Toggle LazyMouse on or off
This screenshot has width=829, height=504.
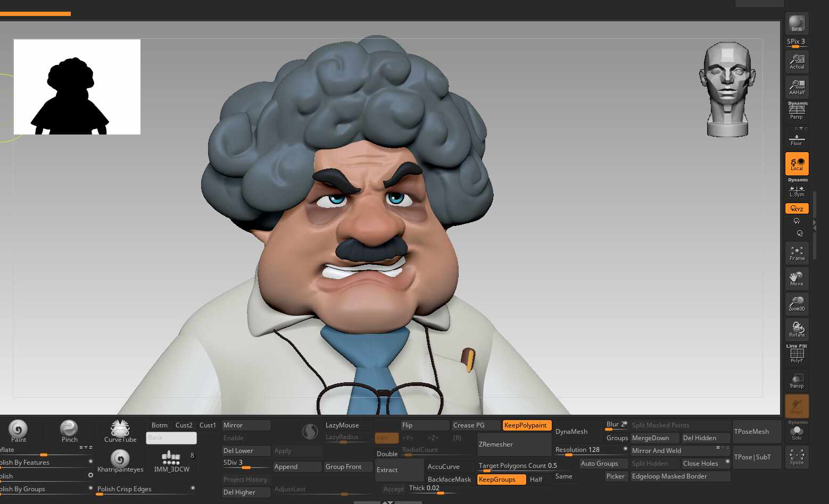coord(348,425)
